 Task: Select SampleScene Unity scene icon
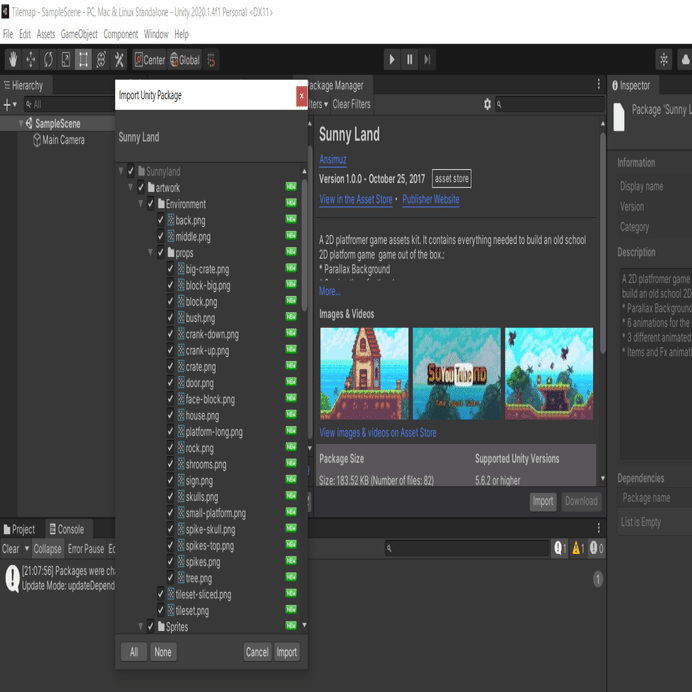click(x=29, y=123)
